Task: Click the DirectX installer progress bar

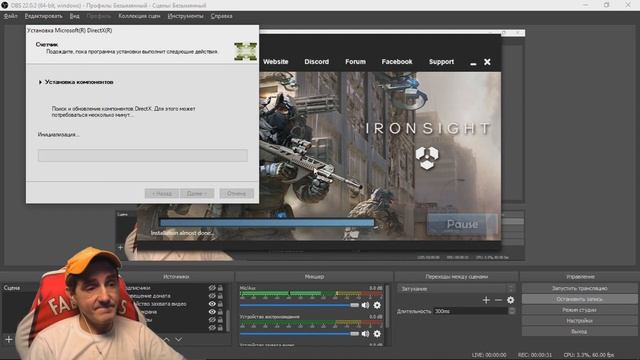Action: [x=143, y=156]
